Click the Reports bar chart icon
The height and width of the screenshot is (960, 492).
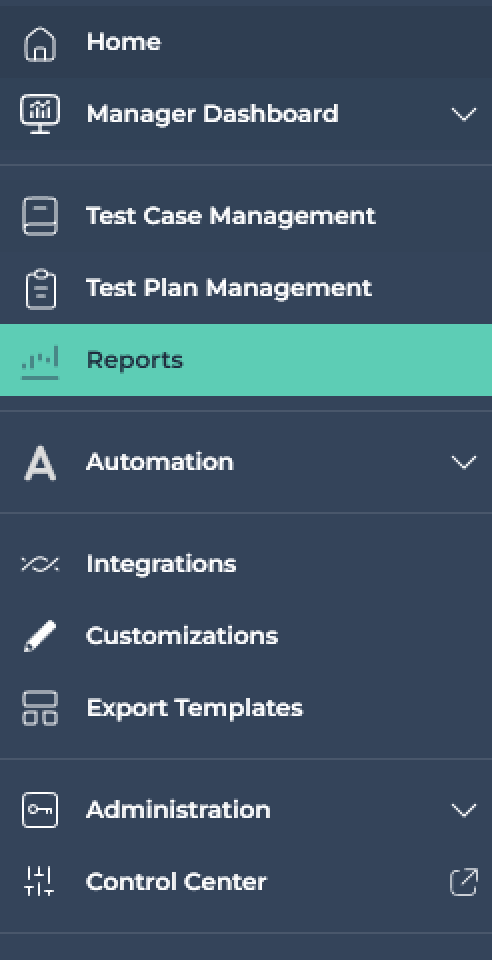click(40, 362)
